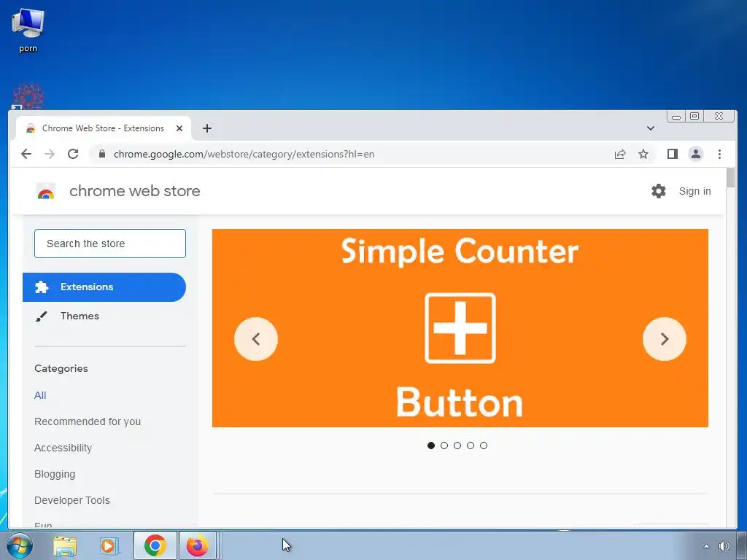Select the Extensions sidebar item

(104, 287)
